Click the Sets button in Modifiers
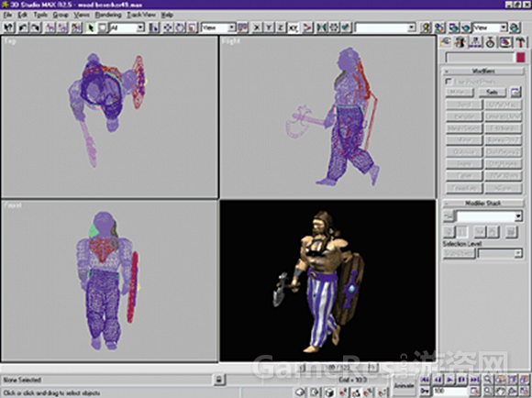Viewport: 532px width, 398px height. pyautogui.click(x=492, y=92)
